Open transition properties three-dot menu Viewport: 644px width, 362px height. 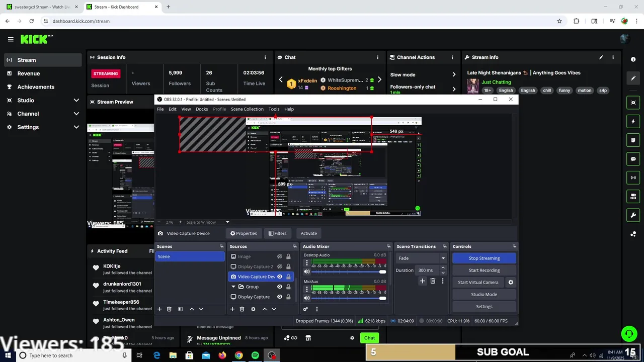click(x=443, y=281)
